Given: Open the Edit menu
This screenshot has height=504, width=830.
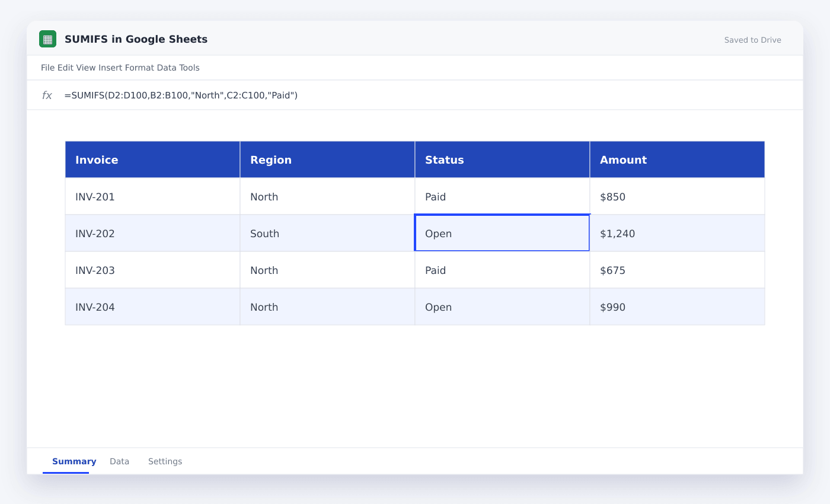Looking at the screenshot, I should click(x=65, y=68).
